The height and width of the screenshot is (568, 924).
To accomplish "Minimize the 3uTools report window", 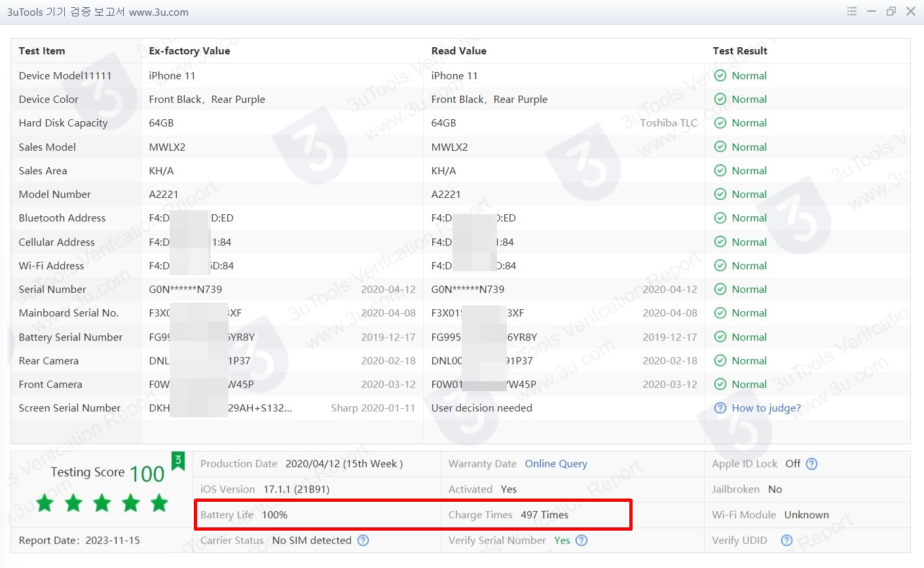I will 872,11.
